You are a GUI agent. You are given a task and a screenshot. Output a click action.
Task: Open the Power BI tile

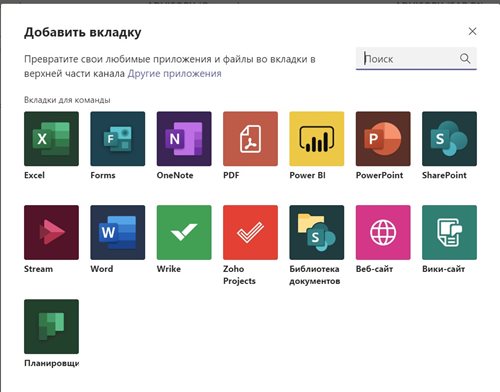(x=317, y=139)
